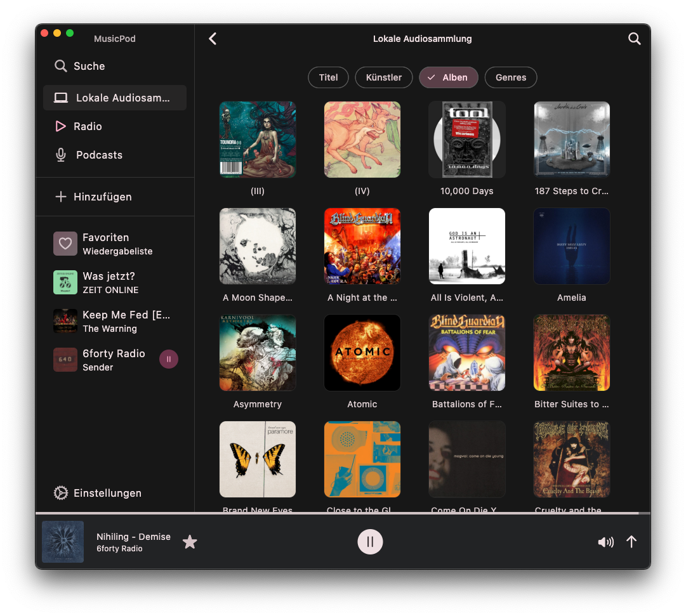Open the (III) album cover
686x616 pixels.
point(258,140)
